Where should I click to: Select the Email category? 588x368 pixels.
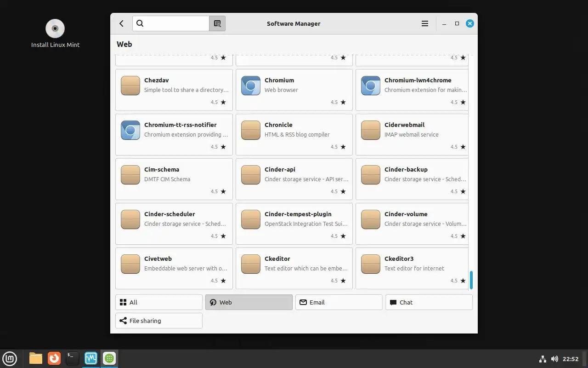(339, 302)
